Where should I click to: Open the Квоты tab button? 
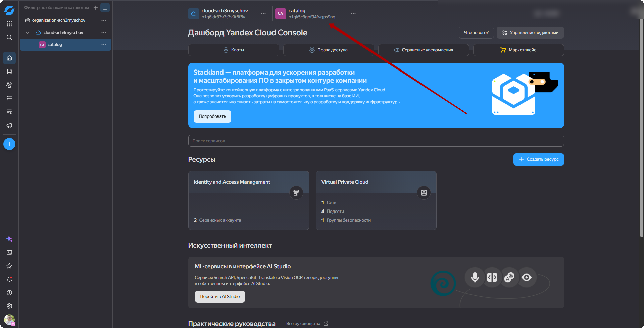coord(234,50)
